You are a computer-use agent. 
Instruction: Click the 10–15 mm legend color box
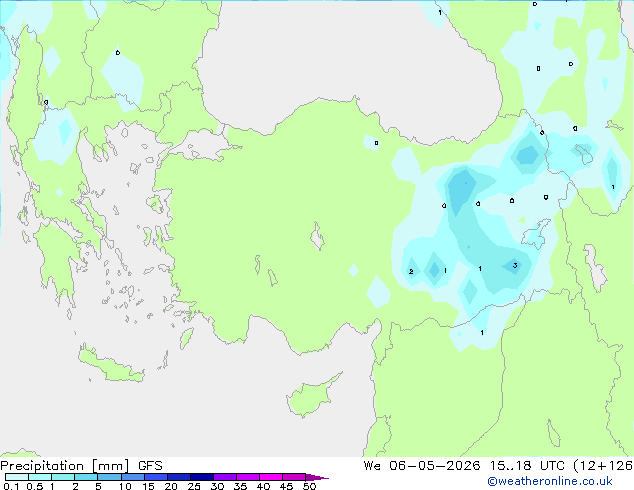[132, 477]
